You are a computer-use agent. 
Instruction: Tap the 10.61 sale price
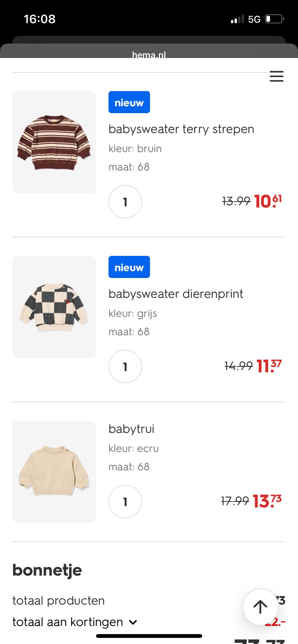(x=268, y=201)
